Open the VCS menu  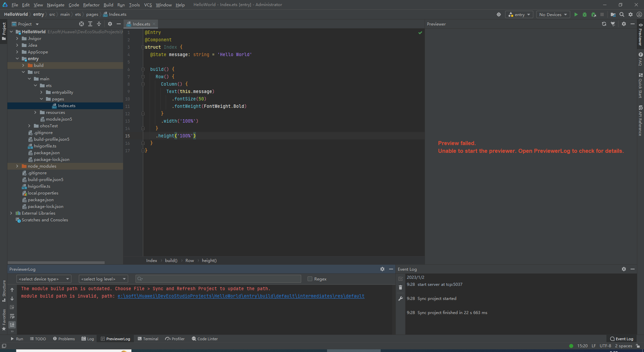point(148,5)
